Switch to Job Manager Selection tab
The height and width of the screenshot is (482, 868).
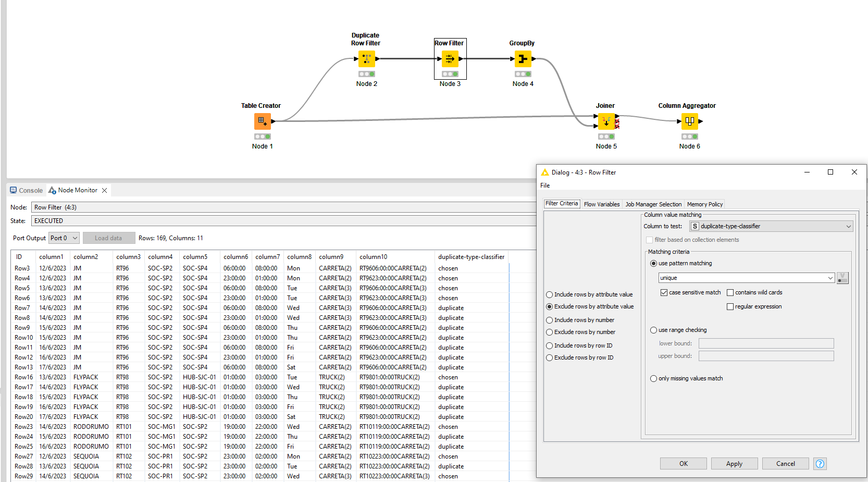(653, 204)
